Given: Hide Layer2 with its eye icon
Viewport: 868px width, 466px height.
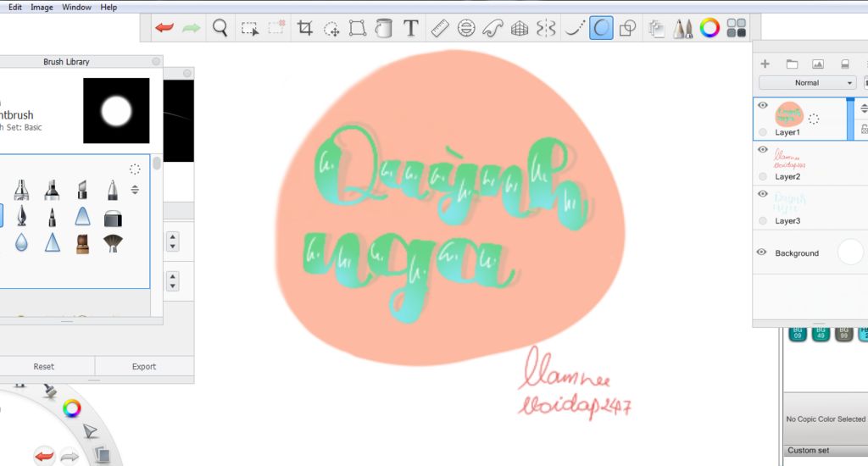Looking at the screenshot, I should [x=763, y=149].
